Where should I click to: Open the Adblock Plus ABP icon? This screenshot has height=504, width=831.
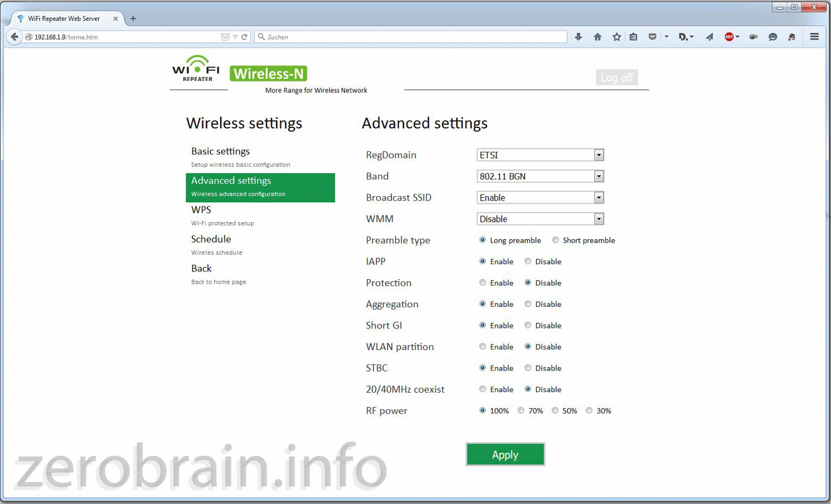pos(729,37)
